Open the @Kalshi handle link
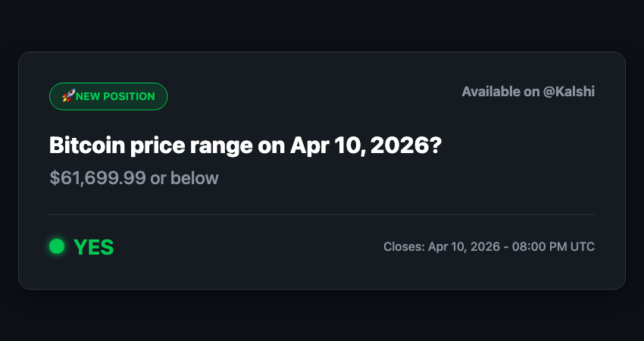This screenshot has width=644, height=341. pyautogui.click(x=570, y=92)
